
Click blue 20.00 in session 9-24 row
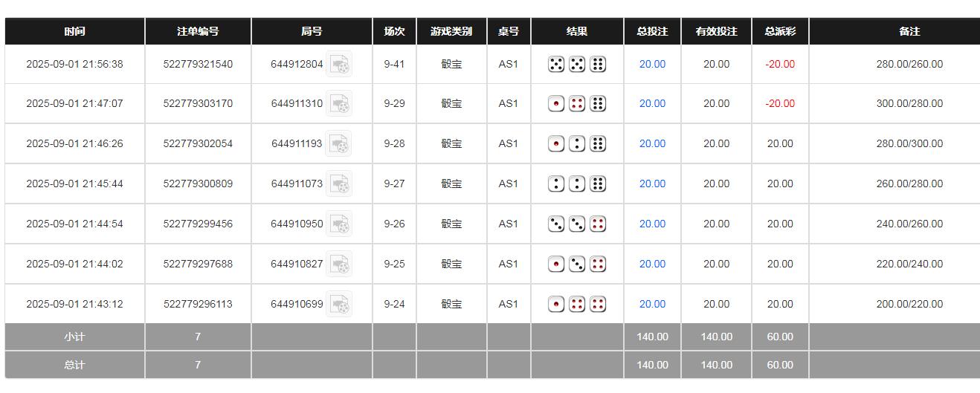click(x=652, y=305)
